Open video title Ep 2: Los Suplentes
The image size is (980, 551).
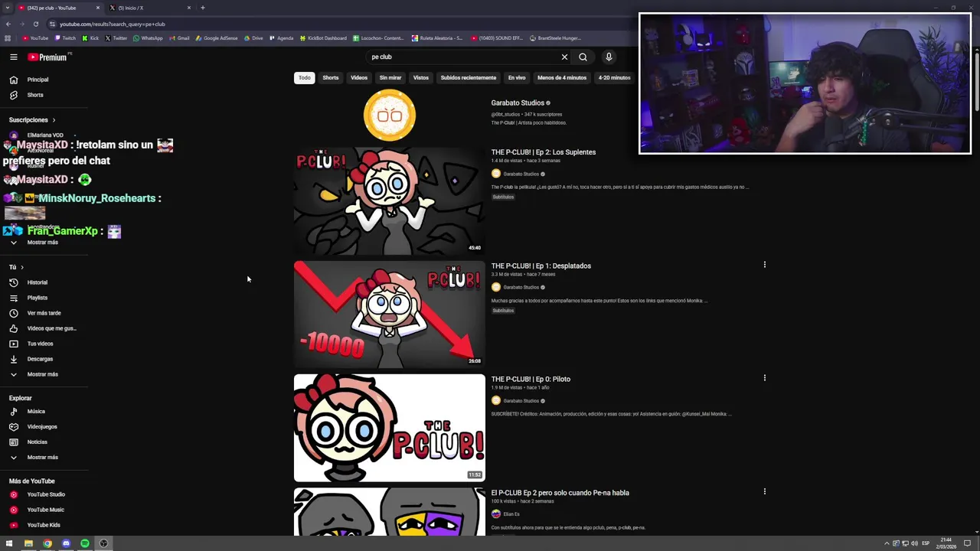(544, 152)
